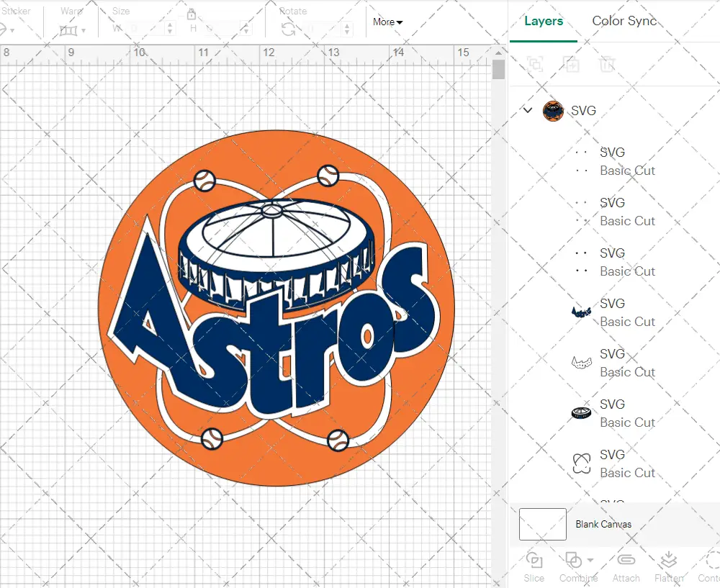Toggle the size lock icon
The image size is (720, 588).
(192, 14)
